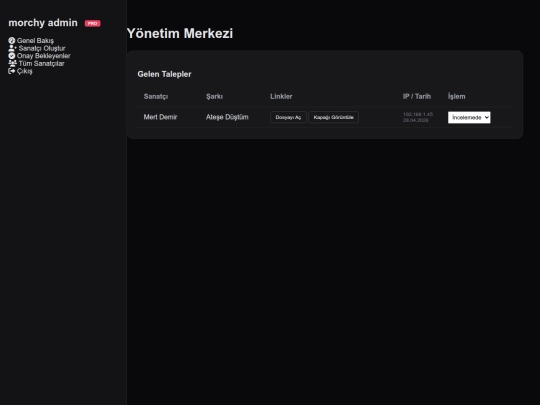Go to Sanatçı Oluştur page
This screenshot has width=540, height=405.
pos(37,48)
